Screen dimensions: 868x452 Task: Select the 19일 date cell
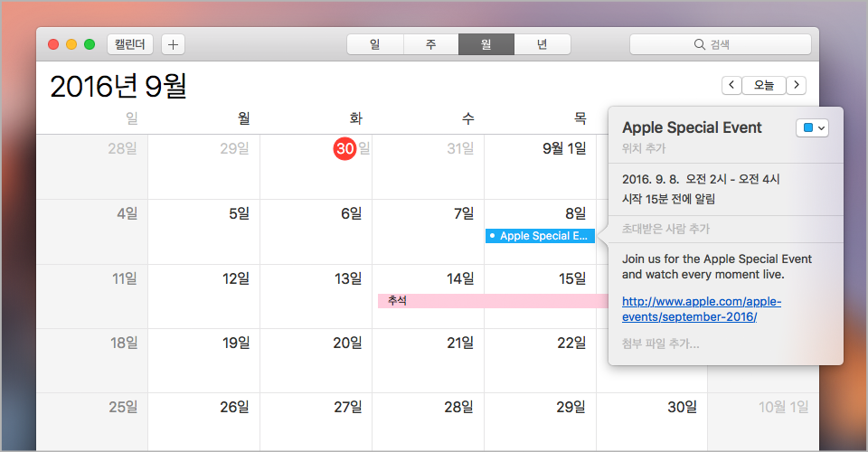pos(204,361)
